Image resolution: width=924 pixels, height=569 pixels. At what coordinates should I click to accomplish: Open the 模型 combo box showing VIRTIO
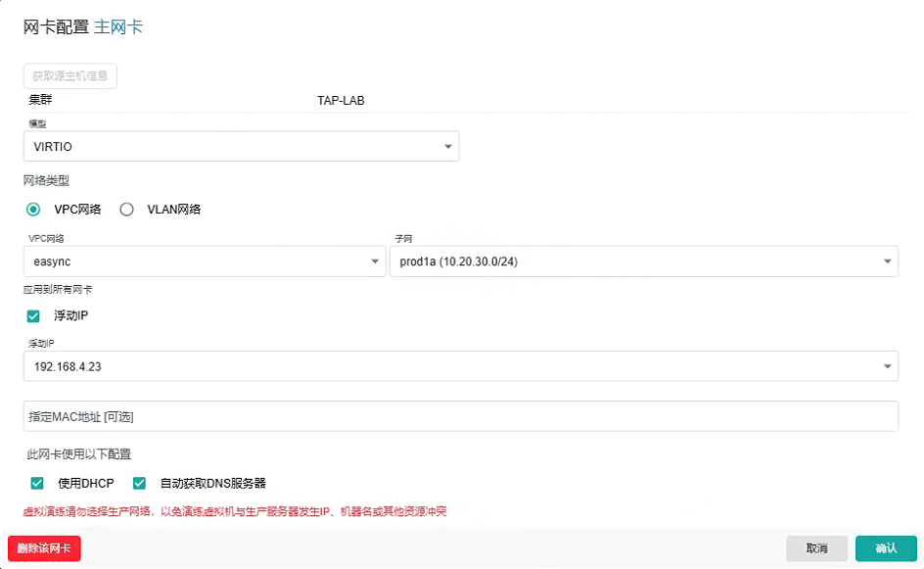pyautogui.click(x=235, y=146)
